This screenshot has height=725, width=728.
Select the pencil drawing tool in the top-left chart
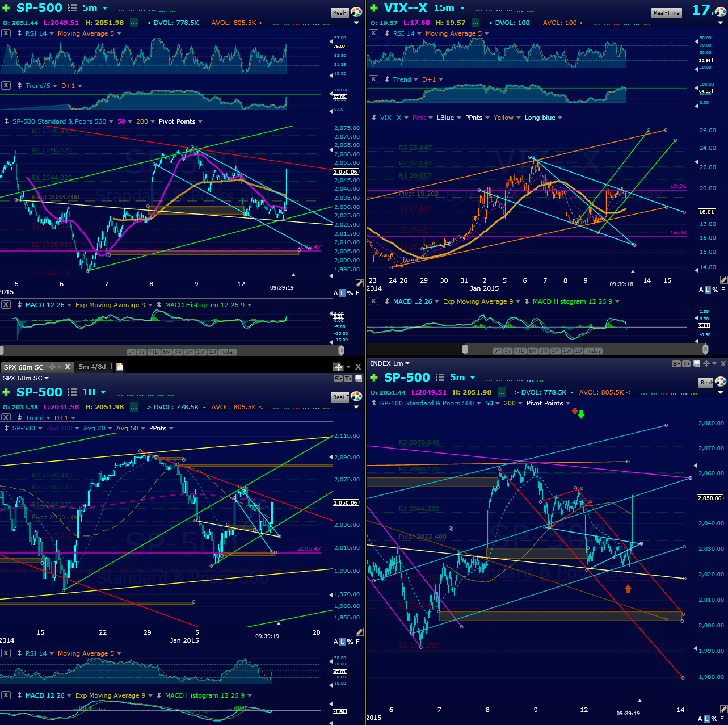359,283
